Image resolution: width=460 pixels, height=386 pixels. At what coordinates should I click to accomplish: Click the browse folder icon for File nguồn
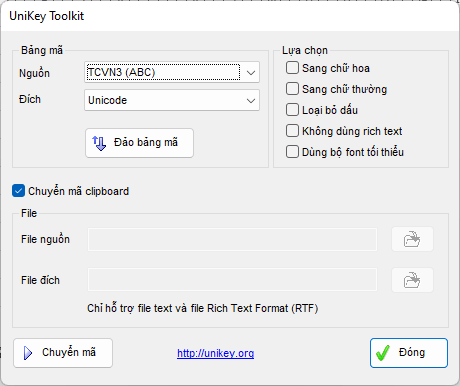coord(412,239)
